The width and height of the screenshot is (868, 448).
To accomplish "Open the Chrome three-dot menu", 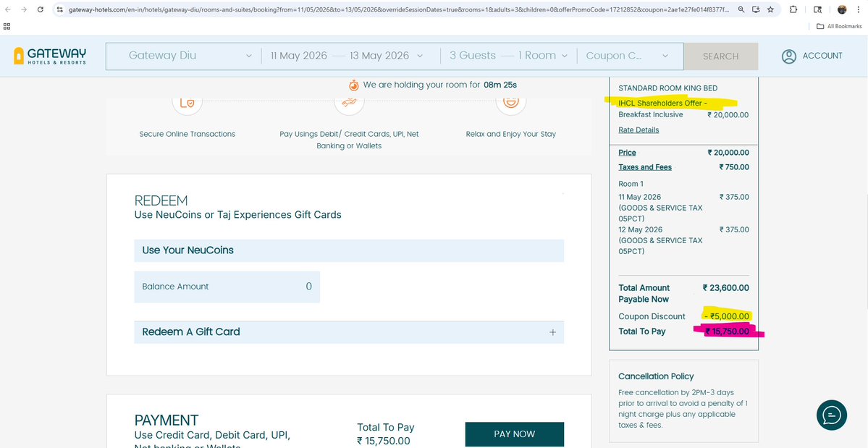I will (x=857, y=9).
